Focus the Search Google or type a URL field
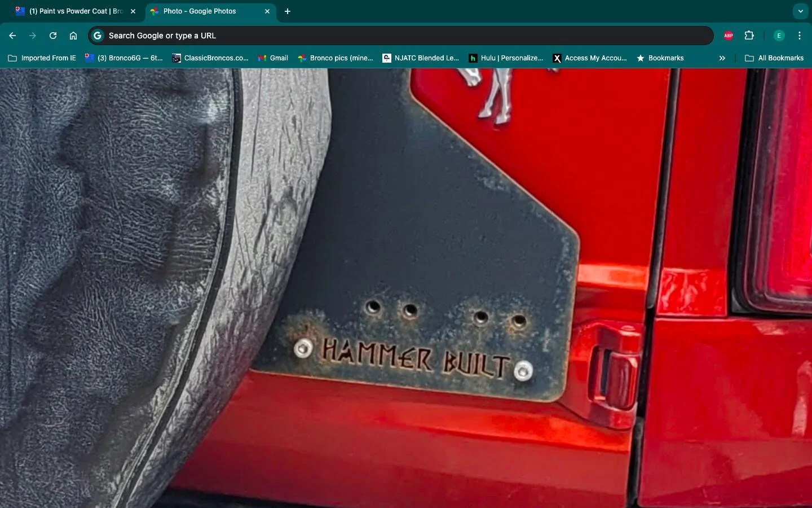The image size is (812, 508). [x=401, y=36]
